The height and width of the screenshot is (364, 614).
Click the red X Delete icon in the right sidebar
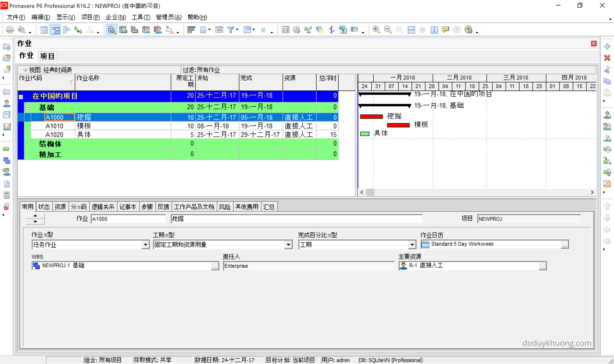607,58
